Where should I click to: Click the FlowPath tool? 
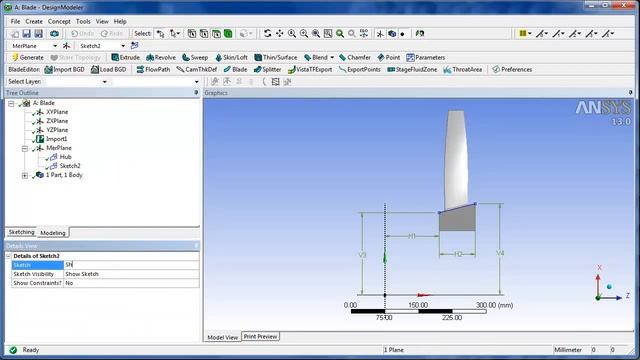coord(153,69)
